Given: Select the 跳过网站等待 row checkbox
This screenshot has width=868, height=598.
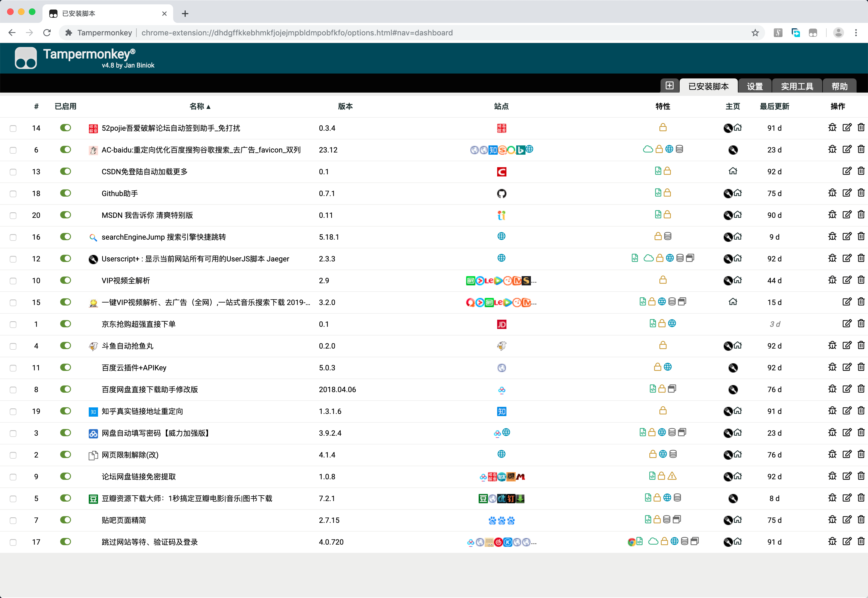Looking at the screenshot, I should 13,542.
